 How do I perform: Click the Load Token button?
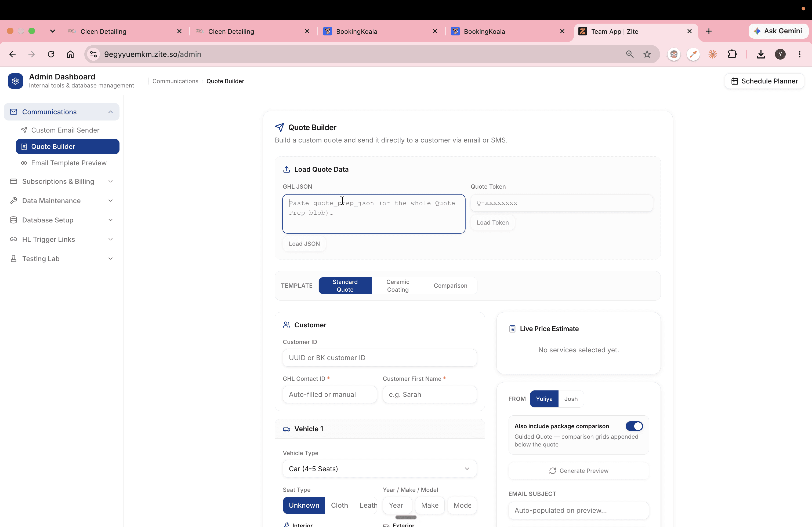[492, 223]
